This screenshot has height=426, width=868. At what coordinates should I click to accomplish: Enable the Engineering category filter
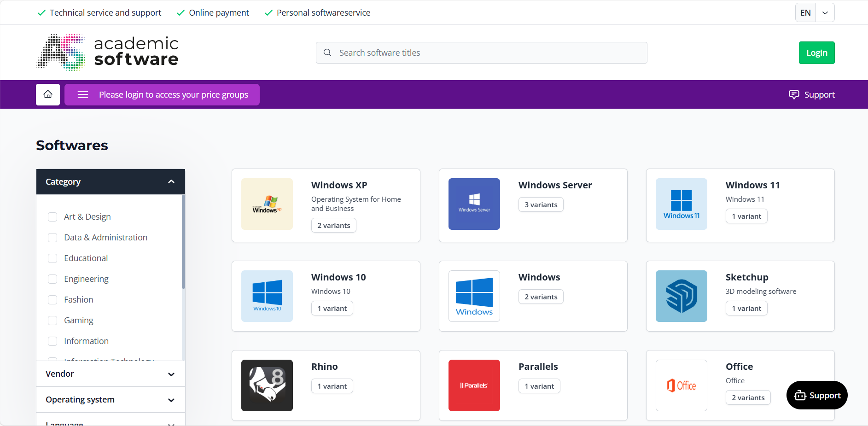pyautogui.click(x=52, y=279)
